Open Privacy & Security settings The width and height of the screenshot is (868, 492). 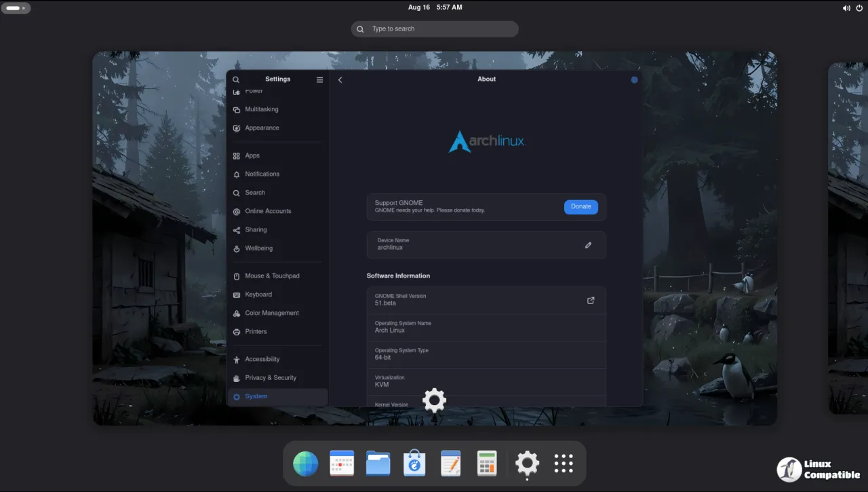point(277,378)
